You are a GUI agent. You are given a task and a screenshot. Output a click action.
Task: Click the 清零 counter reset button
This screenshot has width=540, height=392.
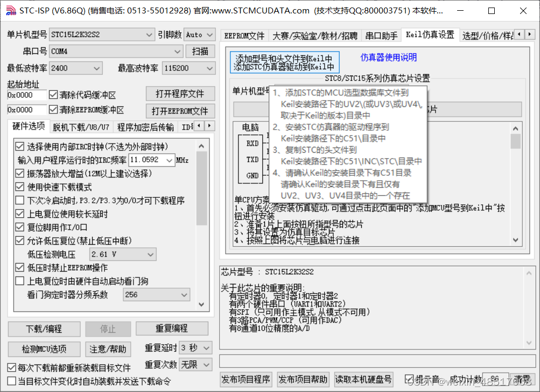tap(523, 379)
